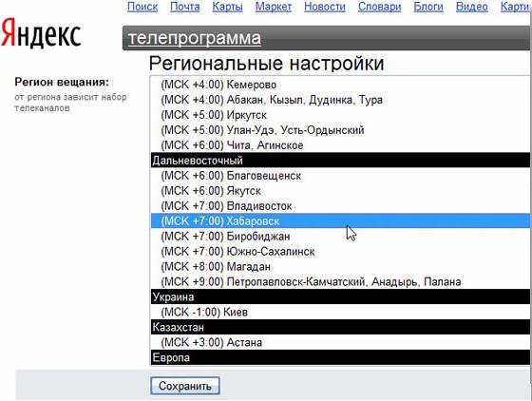
Task: Open the Маркет link
Action: click(x=274, y=7)
